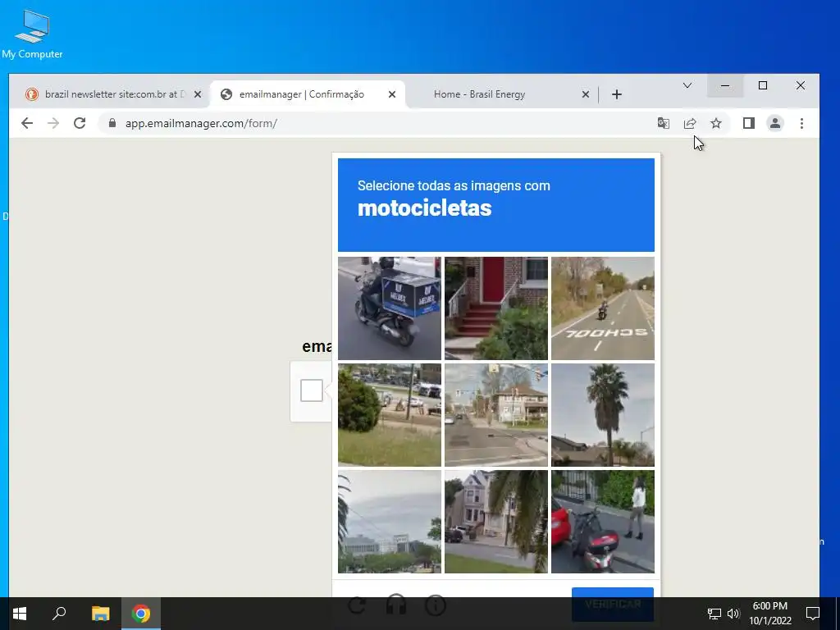Open a new tab with the plus button
The image size is (840, 630).
(617, 94)
